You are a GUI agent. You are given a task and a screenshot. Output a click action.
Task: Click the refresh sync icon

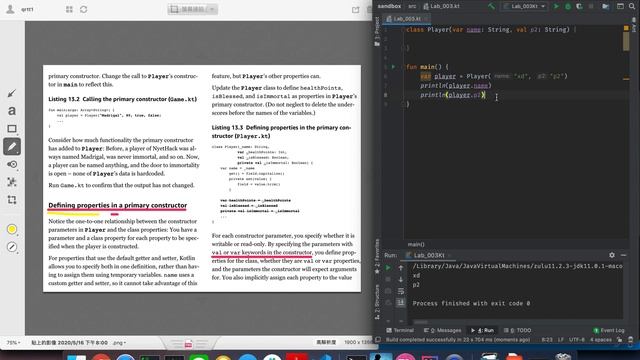pos(84,9)
